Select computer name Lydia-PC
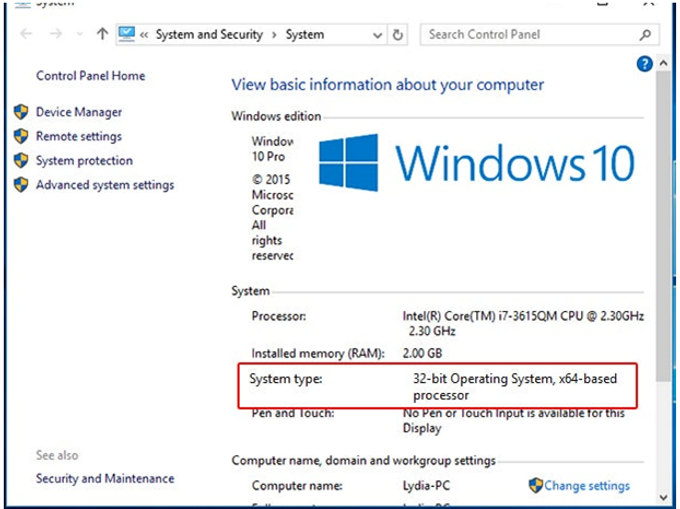 426,486
